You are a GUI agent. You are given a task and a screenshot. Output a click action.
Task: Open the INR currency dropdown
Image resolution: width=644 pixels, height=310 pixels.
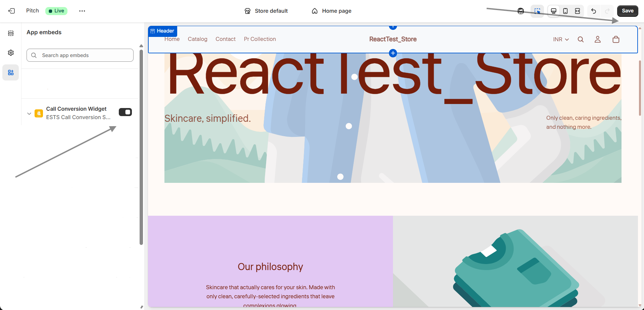click(561, 39)
